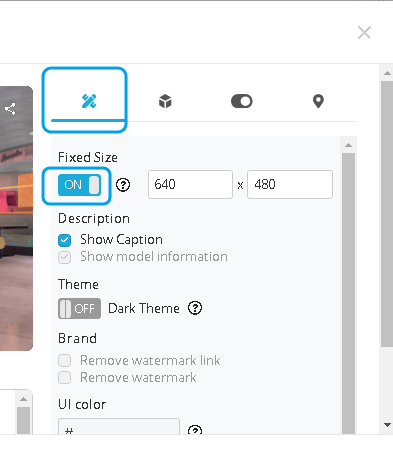Edit the height field showing 480
This screenshot has height=450, width=393.
(x=290, y=184)
